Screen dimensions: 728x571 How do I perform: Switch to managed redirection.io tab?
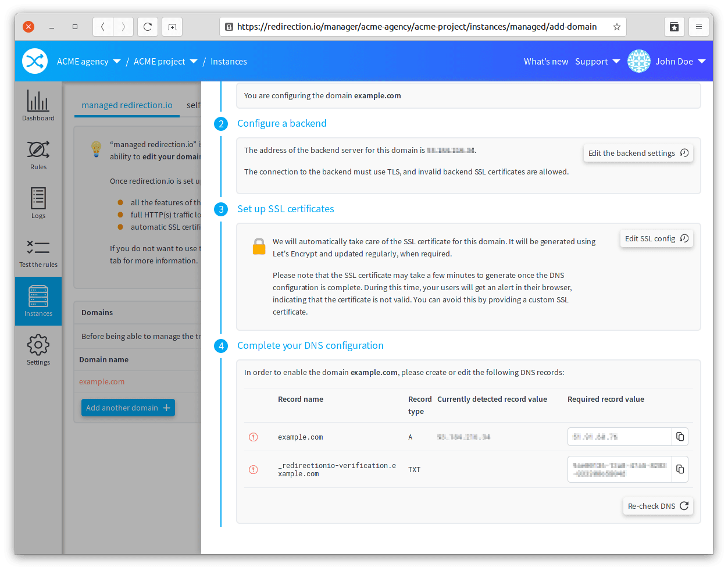point(127,105)
